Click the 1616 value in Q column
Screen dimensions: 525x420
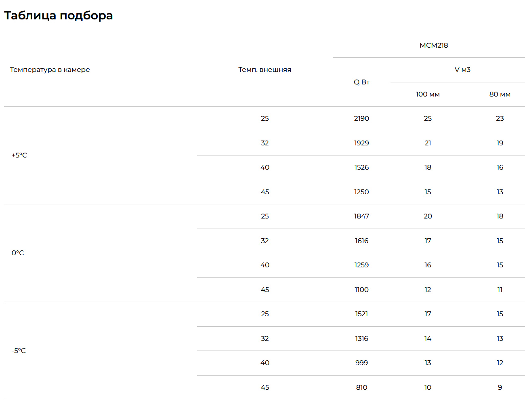(x=361, y=241)
